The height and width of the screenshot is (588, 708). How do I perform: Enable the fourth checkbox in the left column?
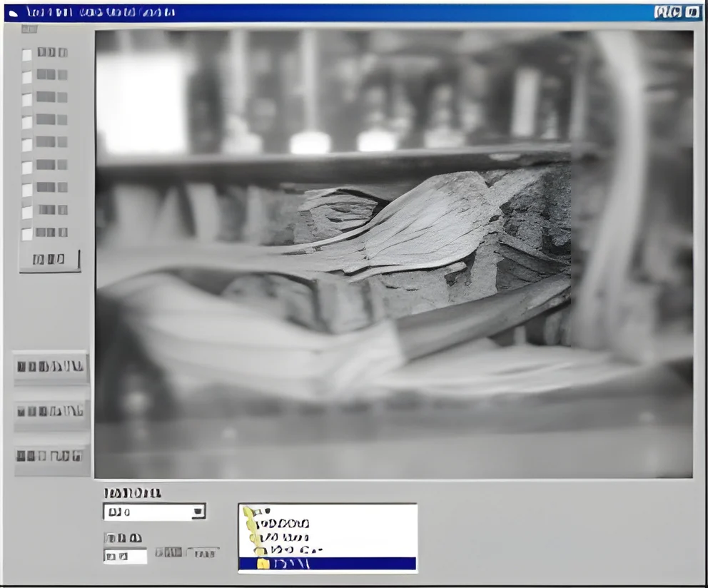point(27,123)
